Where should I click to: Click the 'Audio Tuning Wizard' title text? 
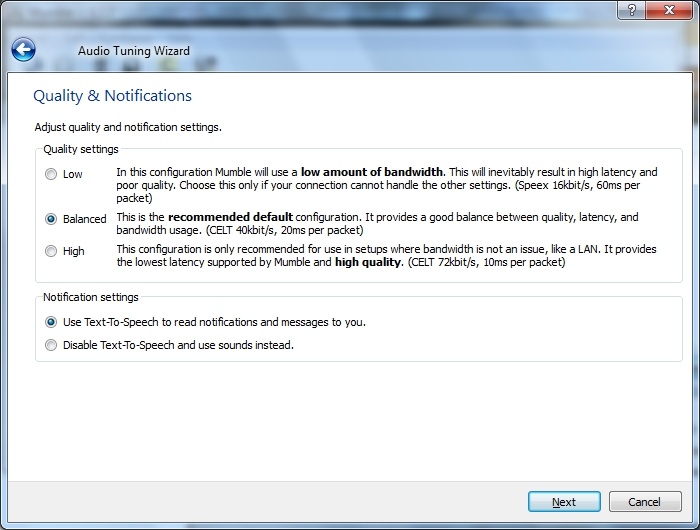[x=134, y=51]
